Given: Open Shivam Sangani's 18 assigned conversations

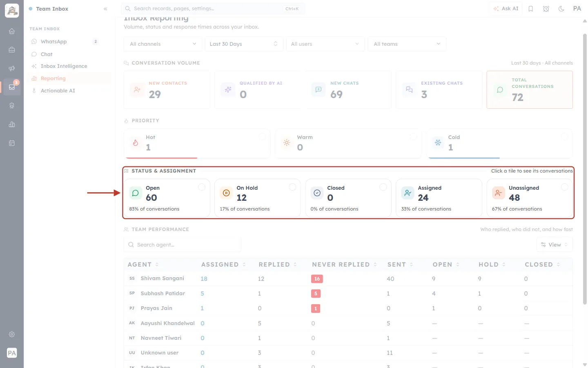Looking at the screenshot, I should click(x=204, y=279).
